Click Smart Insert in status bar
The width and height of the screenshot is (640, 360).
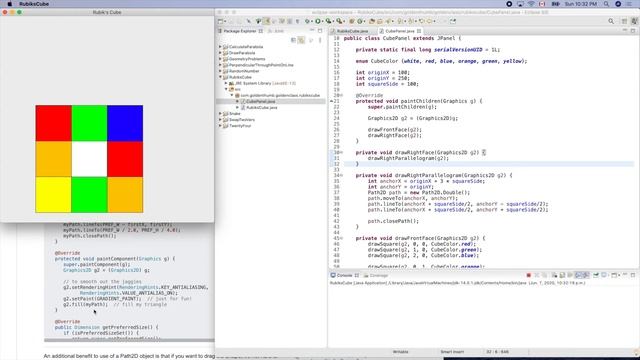click(x=452, y=352)
